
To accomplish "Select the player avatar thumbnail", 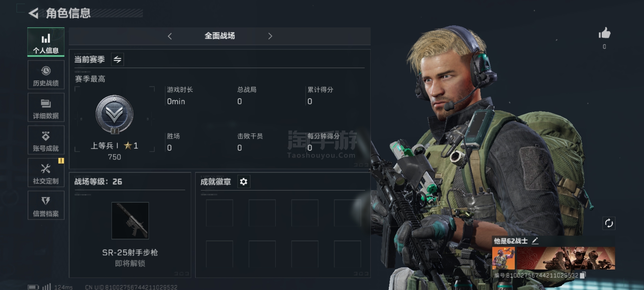I will 503,258.
